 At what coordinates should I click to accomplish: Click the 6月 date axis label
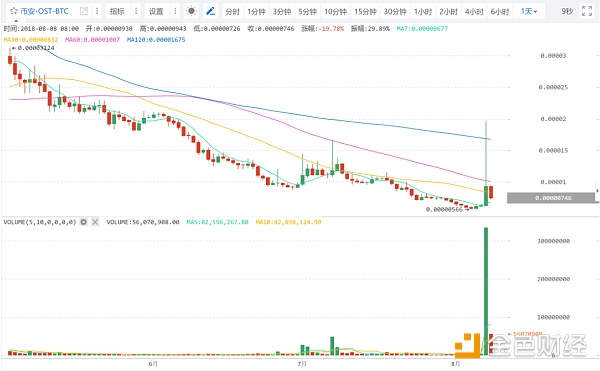153,363
